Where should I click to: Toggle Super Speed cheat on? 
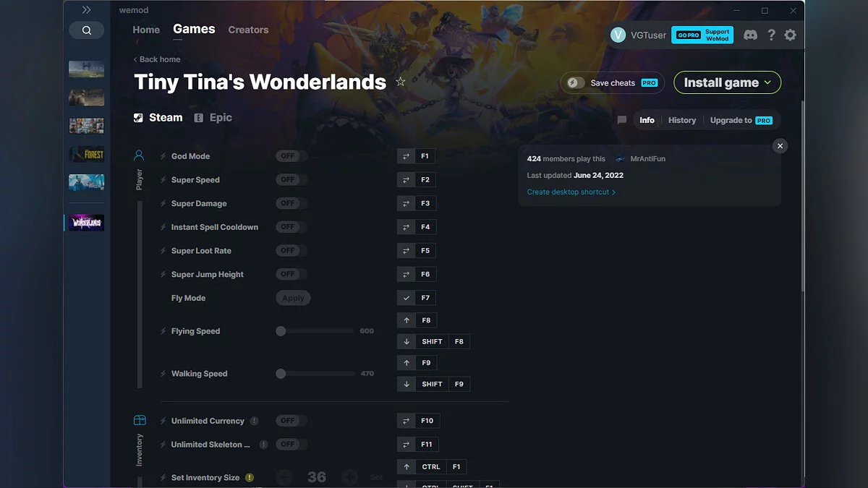tap(292, 180)
